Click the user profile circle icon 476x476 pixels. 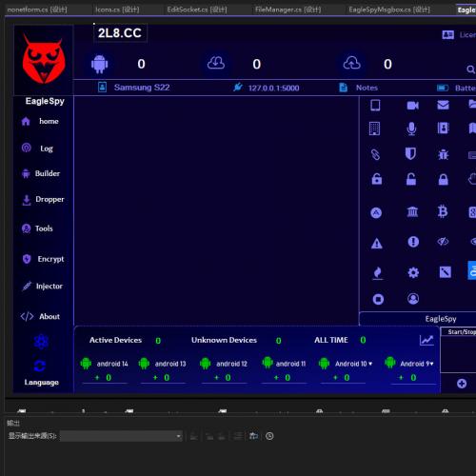coord(413,299)
